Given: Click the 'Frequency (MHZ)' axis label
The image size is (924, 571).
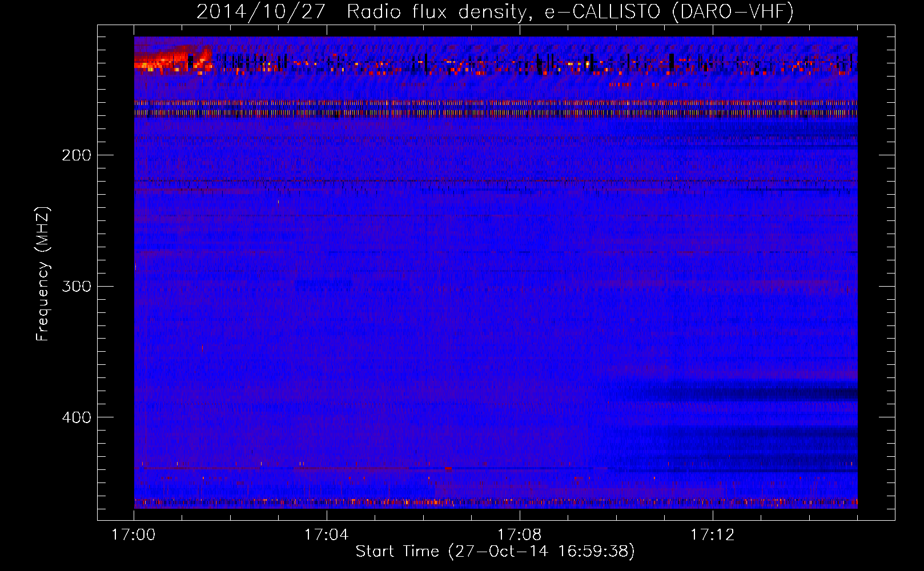Looking at the screenshot, I should 43,274.
